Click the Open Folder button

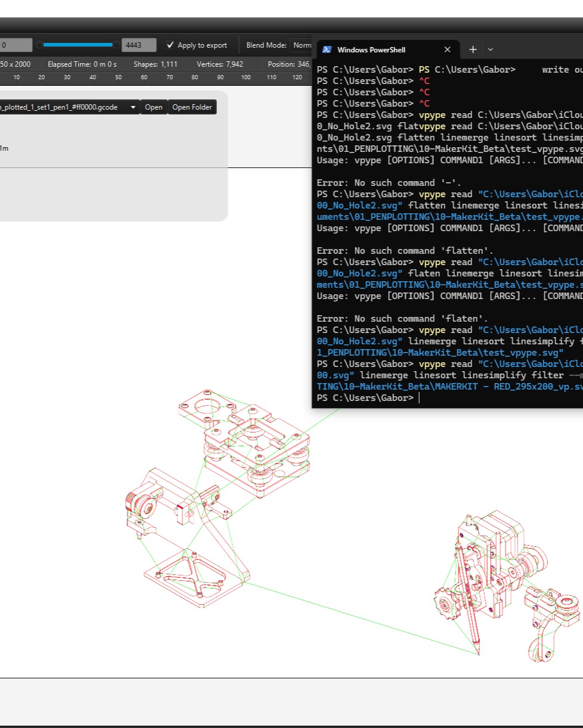pos(192,107)
